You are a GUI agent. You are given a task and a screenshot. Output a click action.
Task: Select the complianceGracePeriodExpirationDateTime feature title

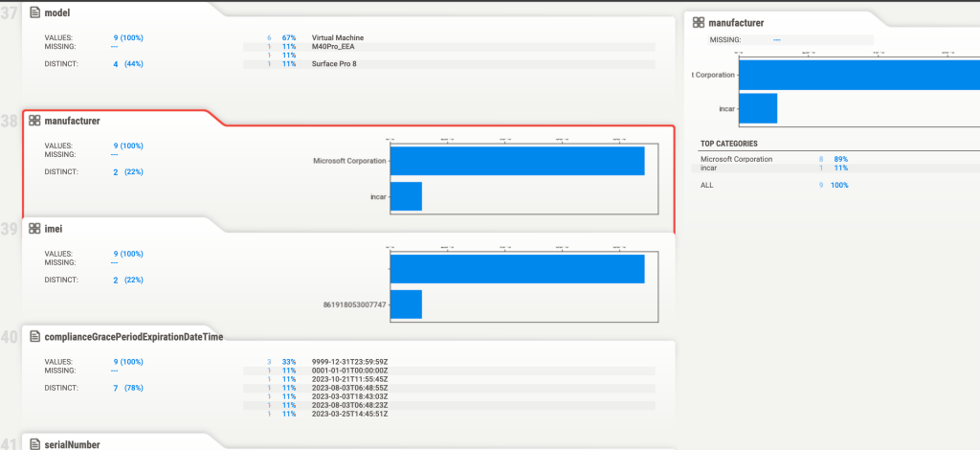(134, 337)
